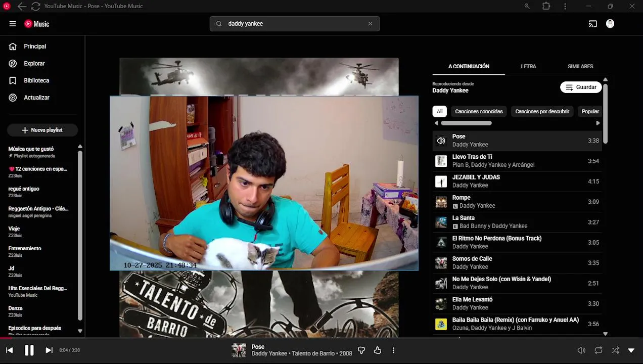Mute with the volume speaker icon

point(582,350)
